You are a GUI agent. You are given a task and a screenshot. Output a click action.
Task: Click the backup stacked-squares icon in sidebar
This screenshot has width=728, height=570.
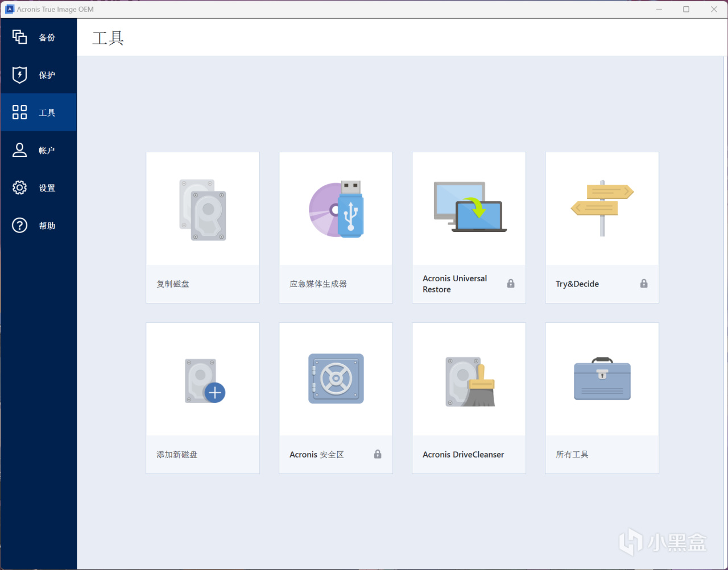coord(20,37)
